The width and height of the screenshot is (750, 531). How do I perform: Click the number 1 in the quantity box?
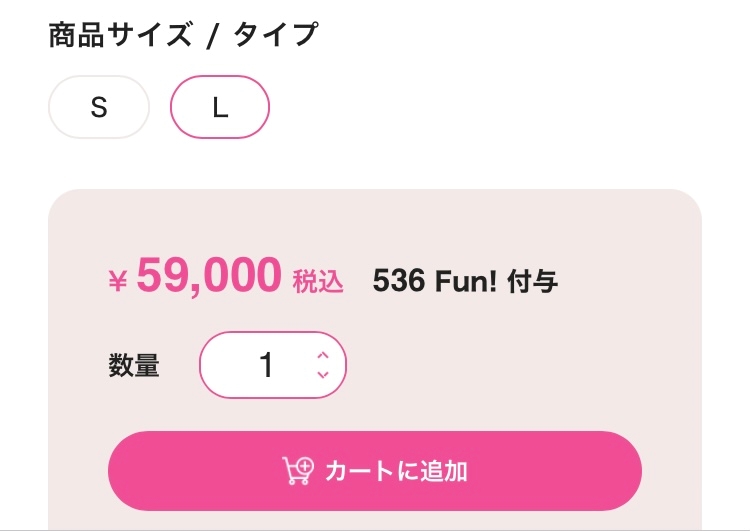(266, 365)
